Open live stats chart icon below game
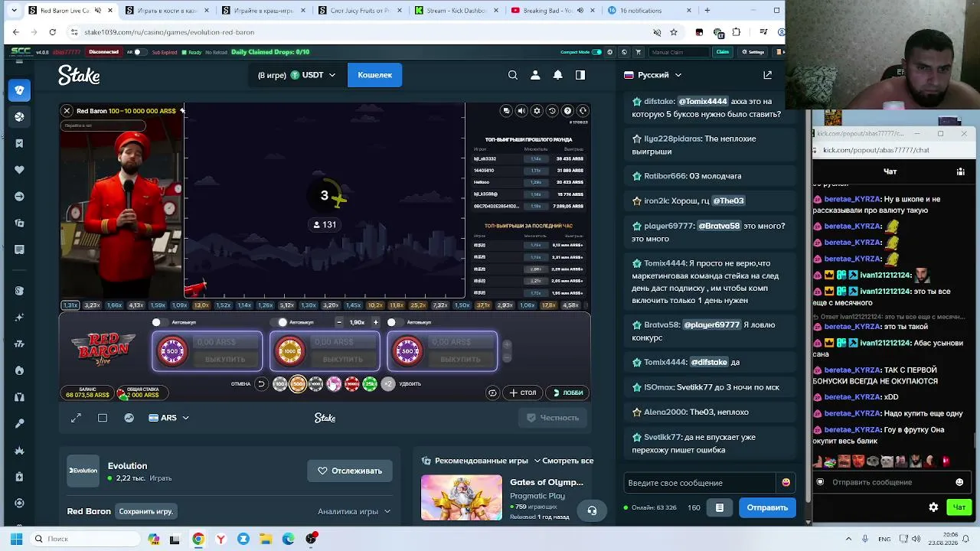The height and width of the screenshot is (551, 980). (129, 418)
